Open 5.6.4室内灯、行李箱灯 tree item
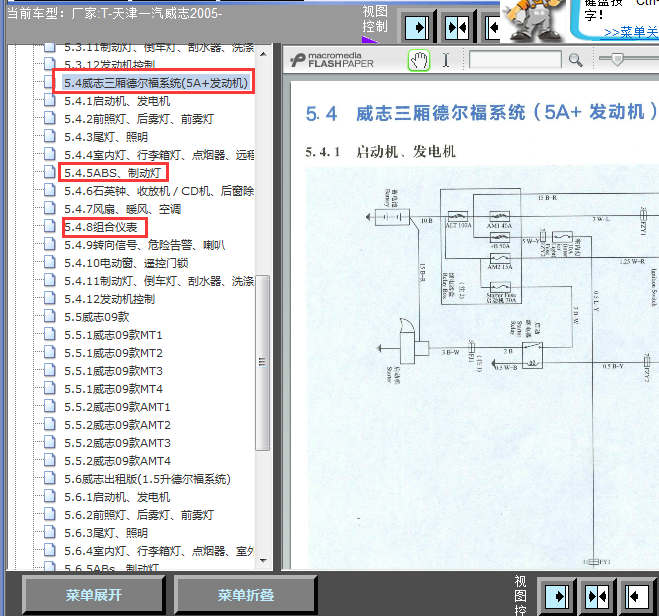The height and width of the screenshot is (616, 659). pos(159,551)
